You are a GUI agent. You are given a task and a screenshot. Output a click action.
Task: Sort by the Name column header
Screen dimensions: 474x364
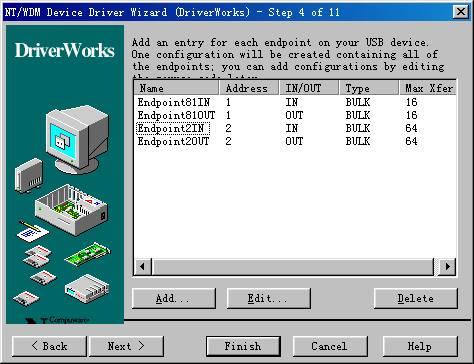pyautogui.click(x=176, y=88)
